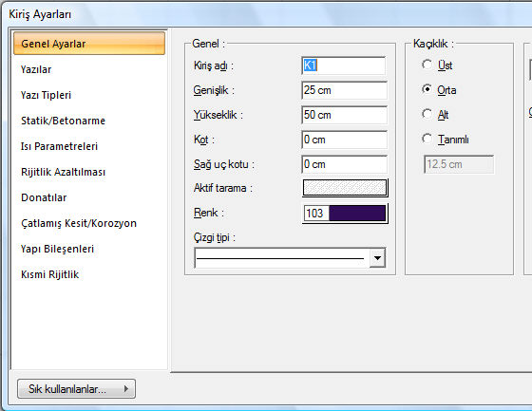Screen dimensions: 532x411
Task: Select the Alt offset radio button
Action: click(427, 114)
